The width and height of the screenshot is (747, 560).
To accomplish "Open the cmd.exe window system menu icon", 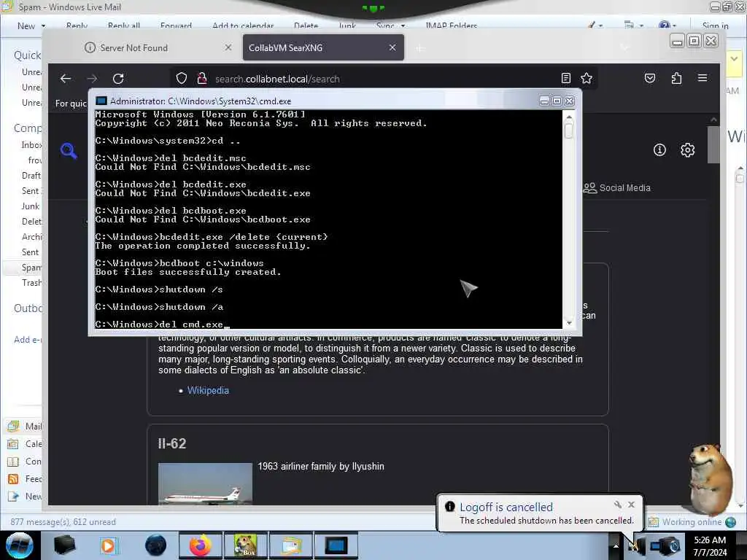I will coord(101,101).
